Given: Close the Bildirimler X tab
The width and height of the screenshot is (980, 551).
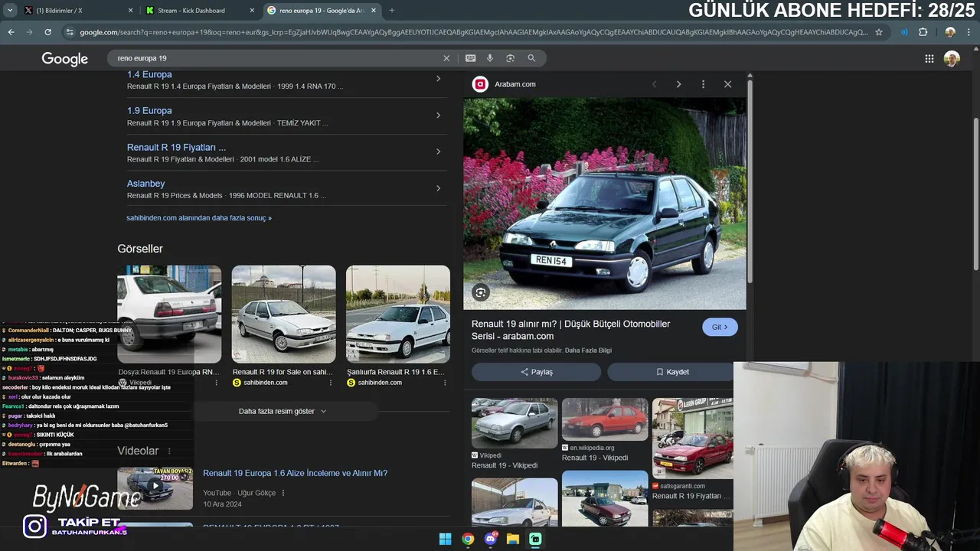Looking at the screenshot, I should point(130,11).
